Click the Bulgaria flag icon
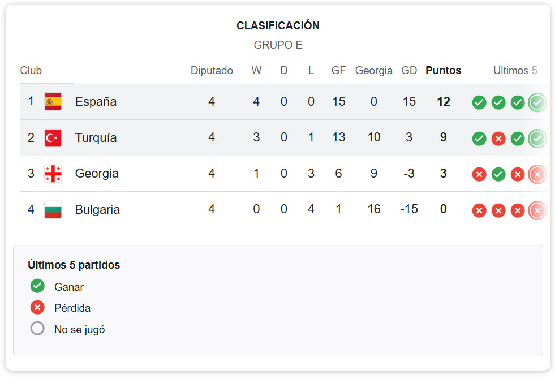 pyautogui.click(x=52, y=210)
